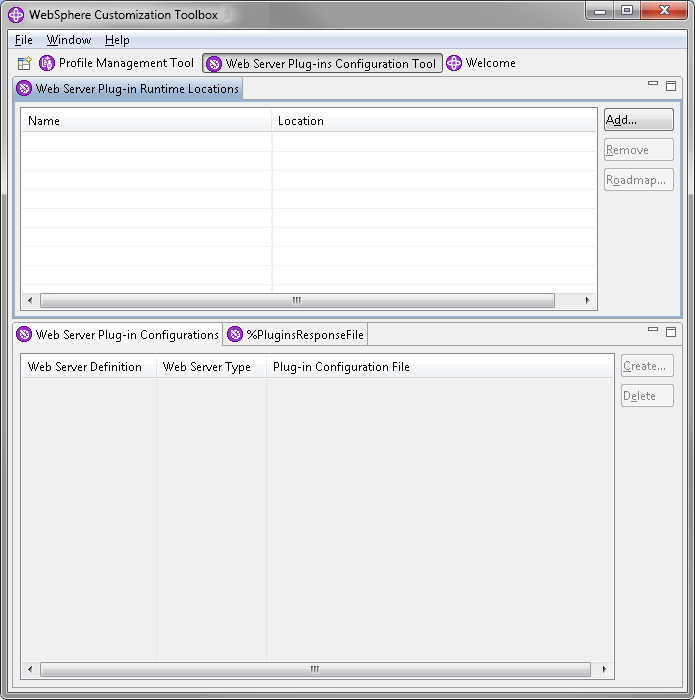Click left arrow of Configurations table scrollbar
The width and height of the screenshot is (695, 700).
pos(30,669)
